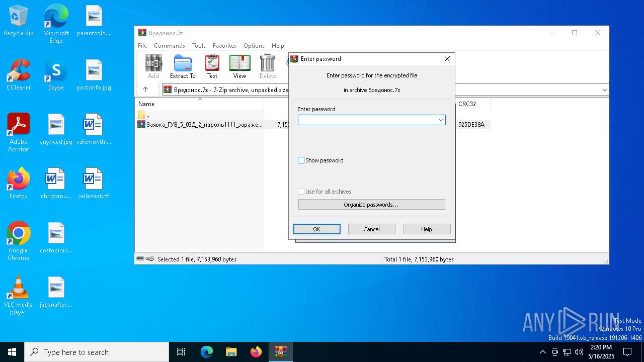The height and width of the screenshot is (362, 644).
Task: Select sellerrest.rtf desktop document
Action: point(94,184)
